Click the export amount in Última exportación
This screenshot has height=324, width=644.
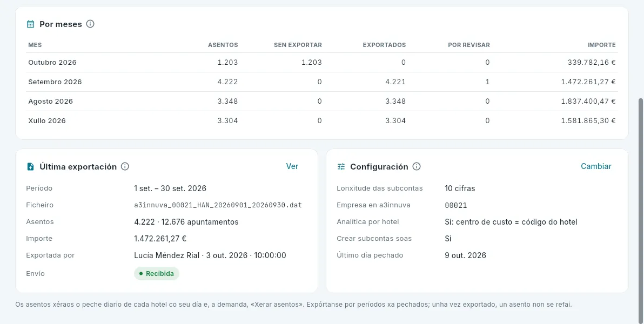(160, 239)
